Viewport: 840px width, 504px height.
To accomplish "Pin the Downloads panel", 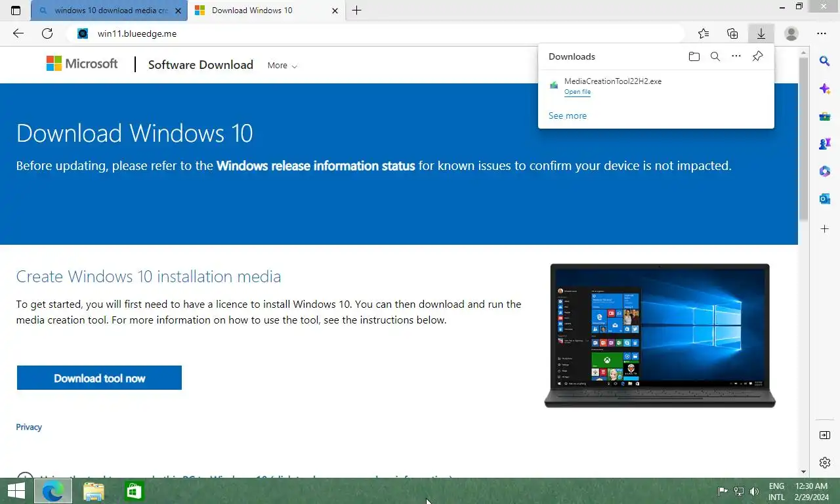I will click(x=757, y=56).
